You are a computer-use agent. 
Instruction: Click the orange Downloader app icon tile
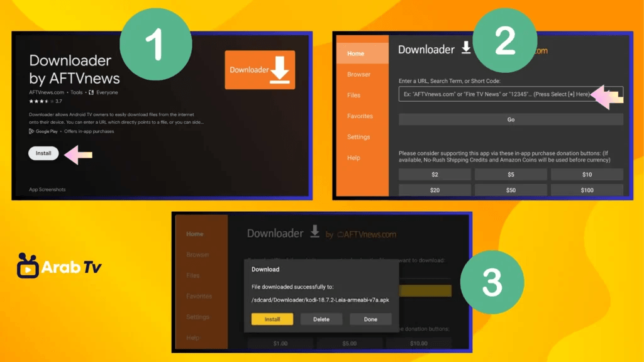click(x=259, y=70)
